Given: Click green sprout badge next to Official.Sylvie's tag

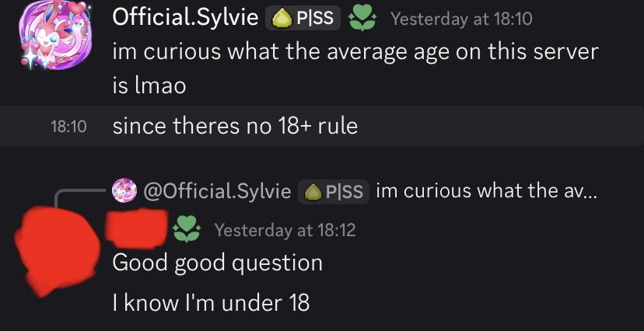Looking at the screenshot, I should pyautogui.click(x=362, y=19).
